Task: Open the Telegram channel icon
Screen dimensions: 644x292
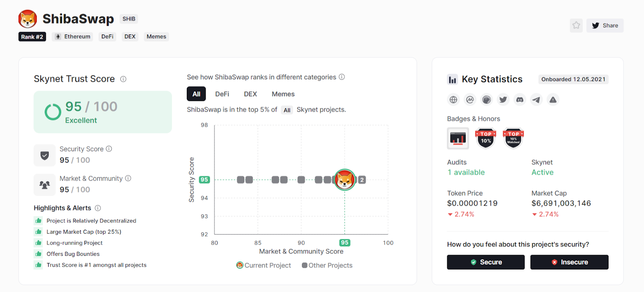Action: coord(537,100)
